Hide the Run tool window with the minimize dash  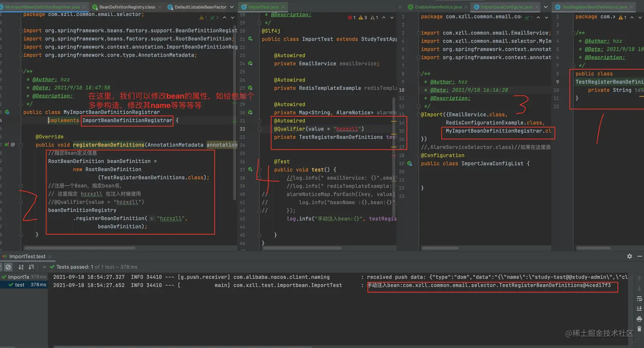click(639, 256)
